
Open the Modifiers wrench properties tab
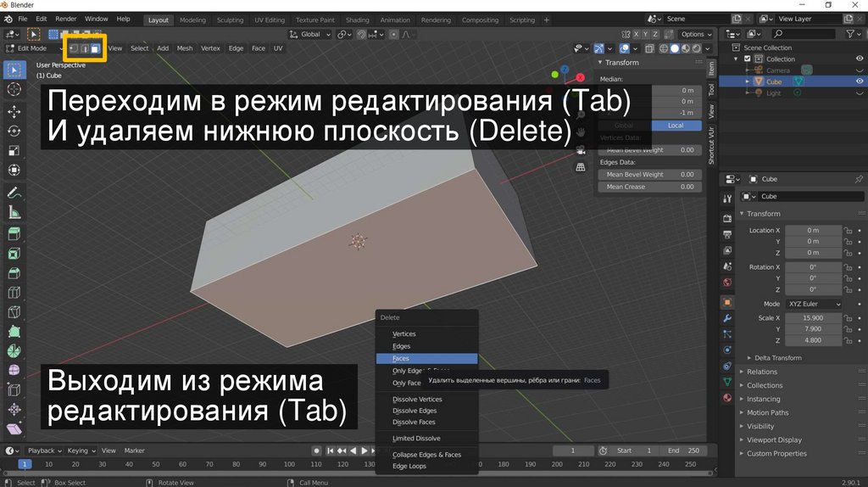click(x=727, y=318)
